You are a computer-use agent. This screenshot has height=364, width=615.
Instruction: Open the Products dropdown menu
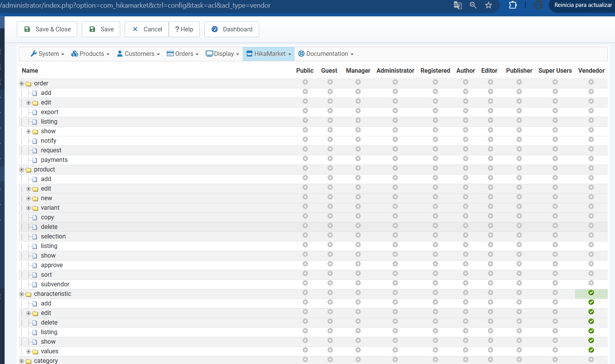pyautogui.click(x=90, y=54)
